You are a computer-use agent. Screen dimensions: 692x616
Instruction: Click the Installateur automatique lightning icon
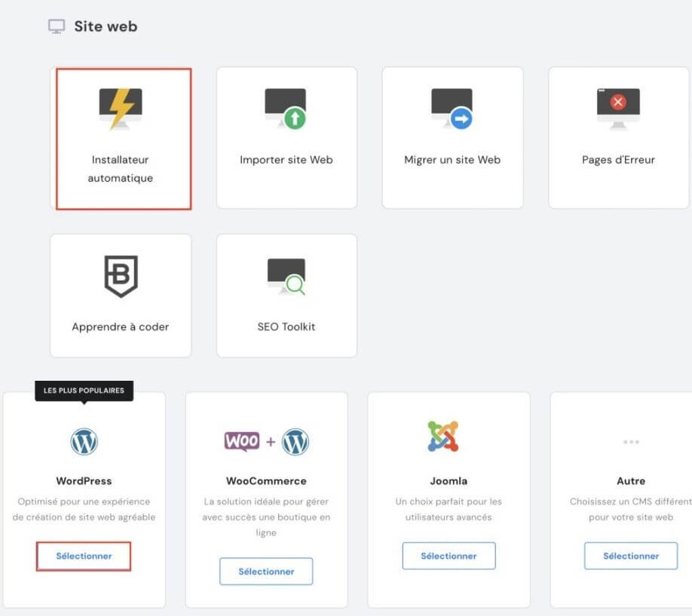[121, 109]
